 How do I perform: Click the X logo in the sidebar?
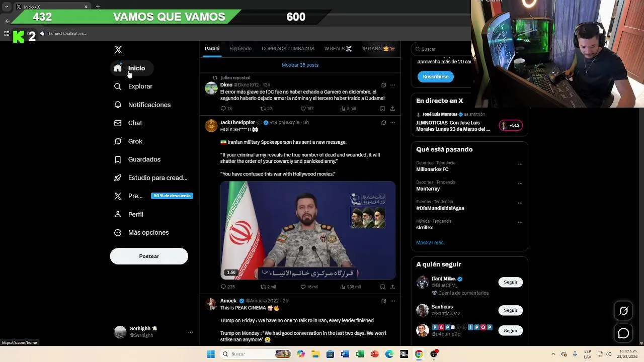coord(118,49)
